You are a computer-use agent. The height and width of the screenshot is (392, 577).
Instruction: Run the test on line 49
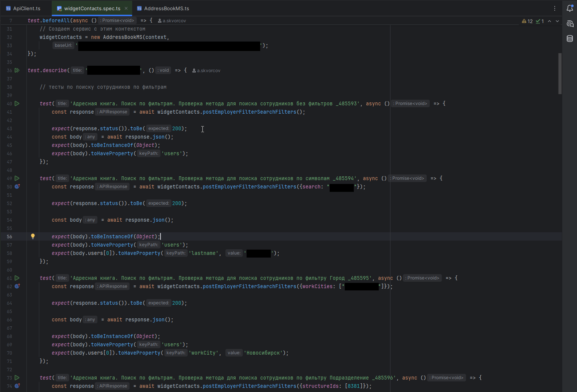click(x=17, y=178)
